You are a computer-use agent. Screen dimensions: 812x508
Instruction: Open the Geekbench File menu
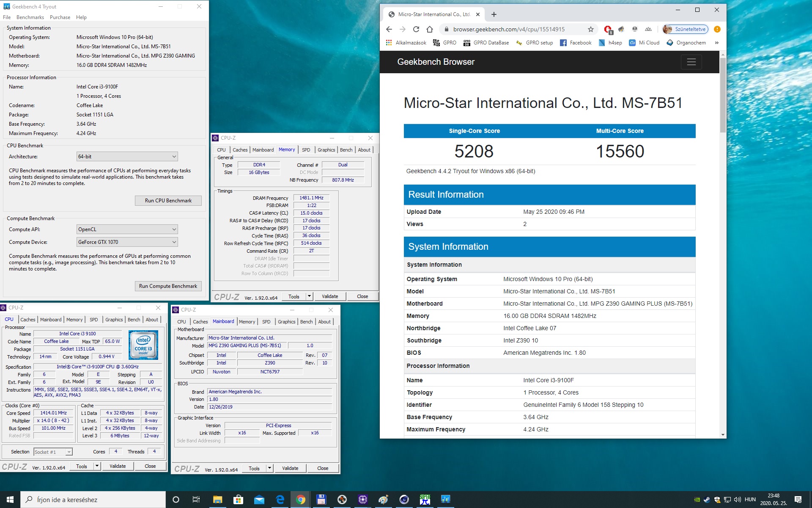click(x=7, y=17)
